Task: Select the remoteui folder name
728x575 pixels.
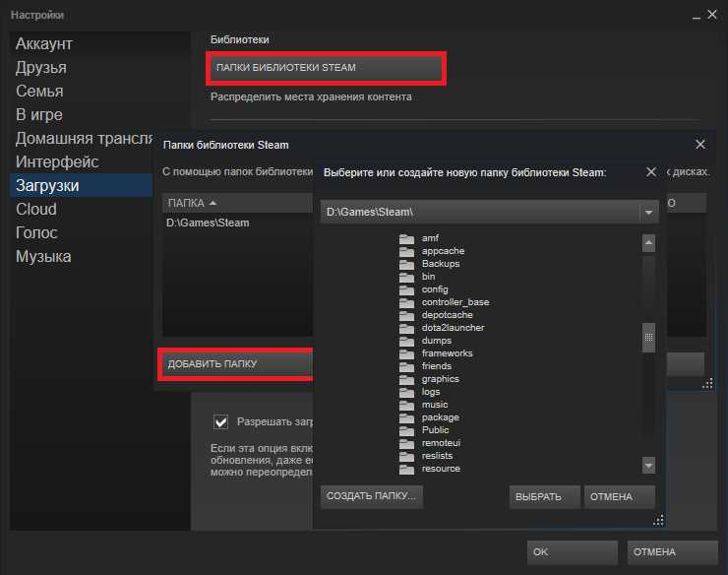Action: (x=441, y=443)
